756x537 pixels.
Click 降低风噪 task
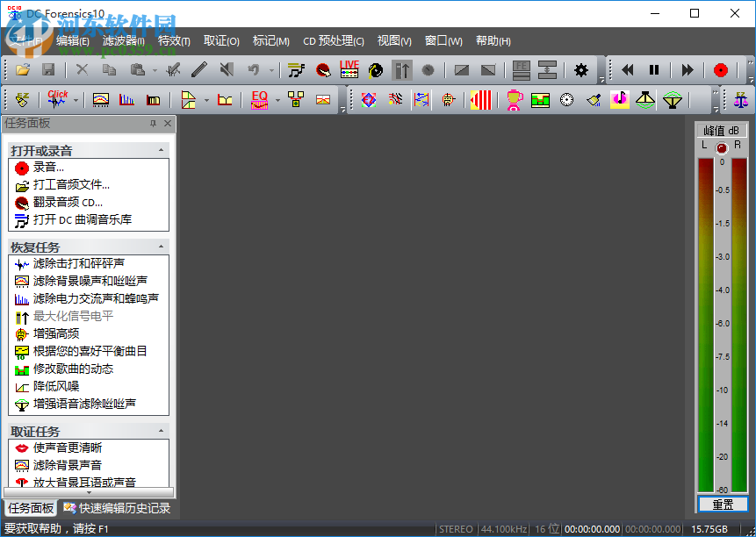47,386
